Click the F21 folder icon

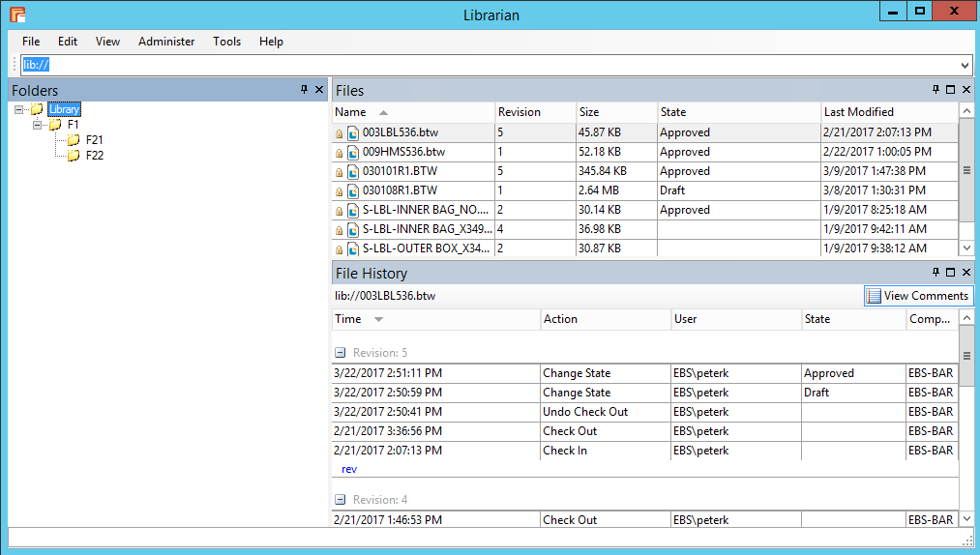point(74,140)
